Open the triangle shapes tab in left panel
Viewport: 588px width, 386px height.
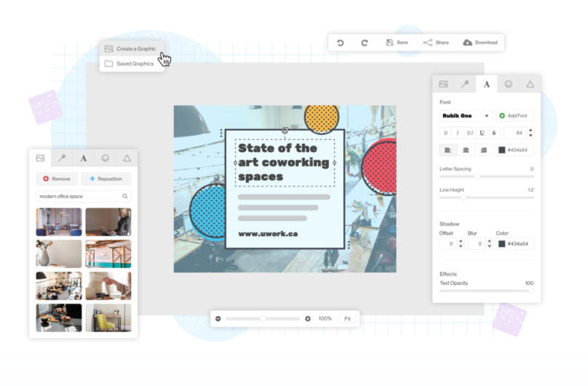pyautogui.click(x=127, y=158)
